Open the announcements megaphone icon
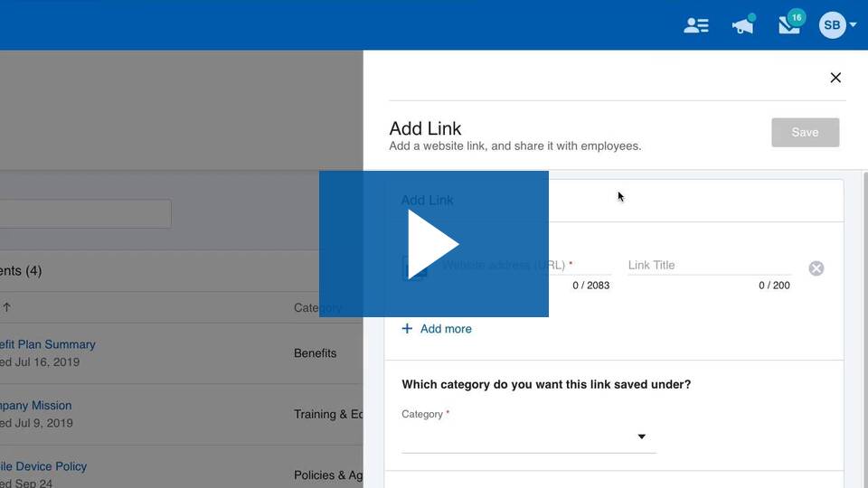The height and width of the screenshot is (488, 868). click(x=743, y=25)
